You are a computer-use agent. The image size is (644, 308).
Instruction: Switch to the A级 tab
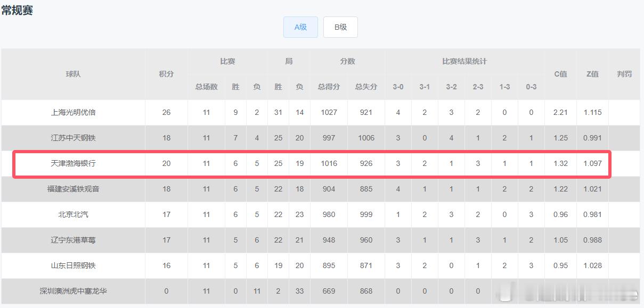click(x=300, y=27)
